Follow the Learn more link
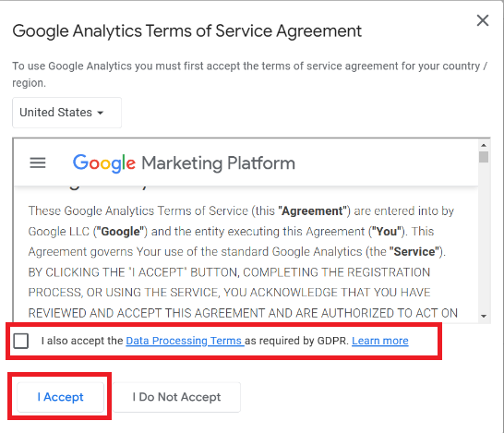 pyautogui.click(x=380, y=341)
